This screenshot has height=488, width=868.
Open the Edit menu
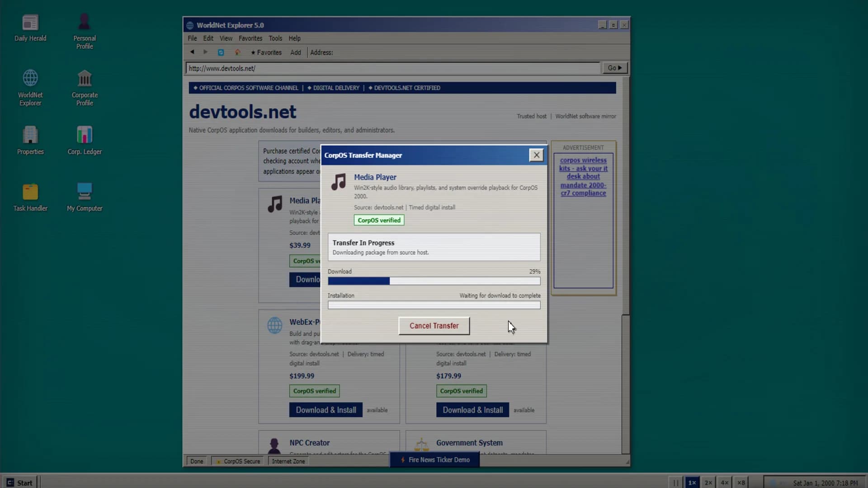click(x=208, y=38)
